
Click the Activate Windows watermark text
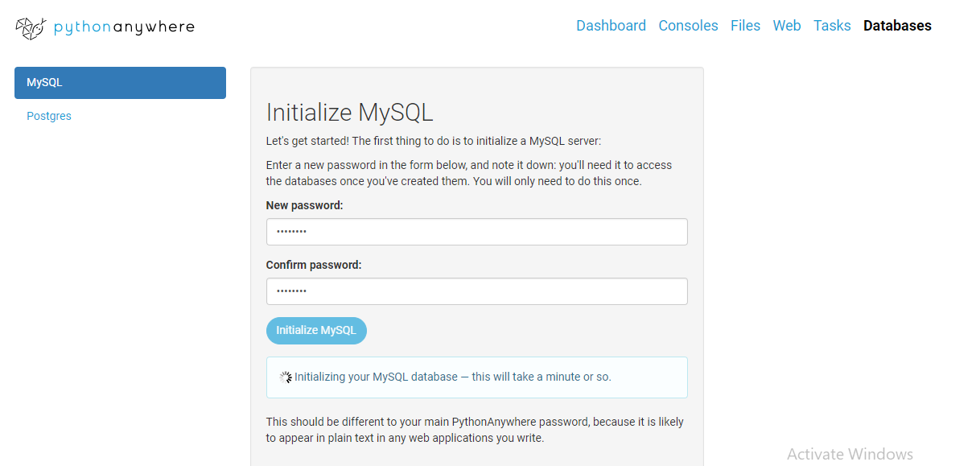[850, 454]
